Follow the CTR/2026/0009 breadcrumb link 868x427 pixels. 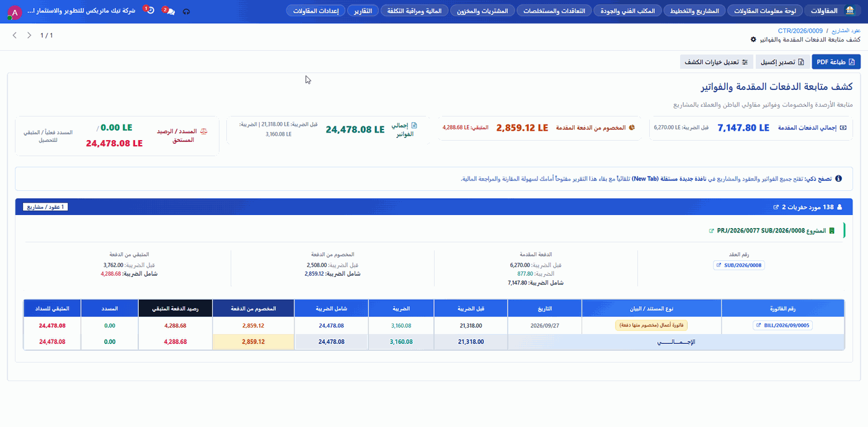coord(800,30)
